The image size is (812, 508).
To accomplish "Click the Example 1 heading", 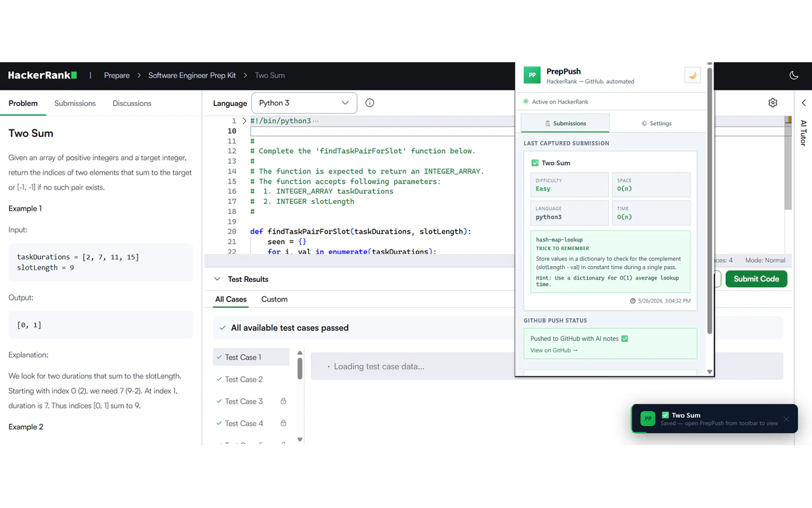I will 25,208.
